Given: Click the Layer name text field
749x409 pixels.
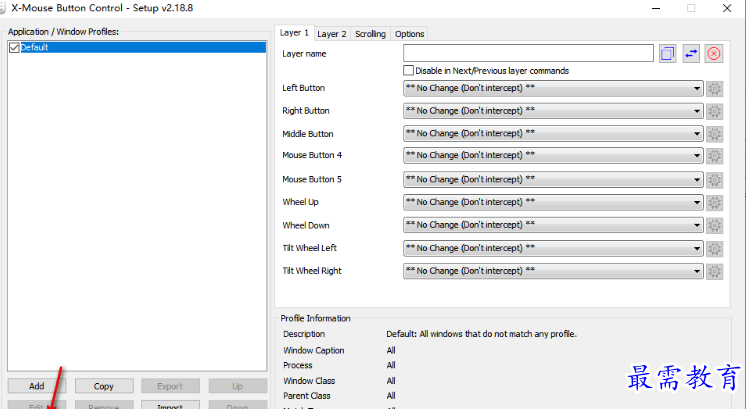Looking at the screenshot, I should [x=528, y=53].
